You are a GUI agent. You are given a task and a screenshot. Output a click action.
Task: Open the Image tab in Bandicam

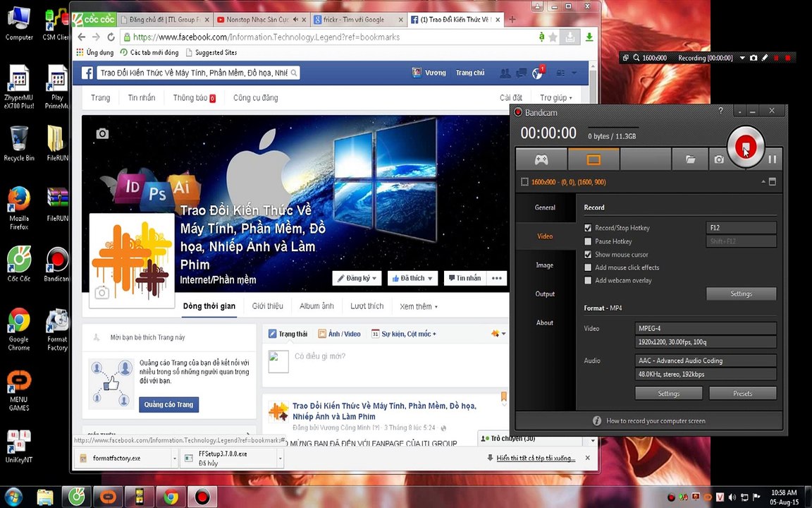(x=545, y=265)
